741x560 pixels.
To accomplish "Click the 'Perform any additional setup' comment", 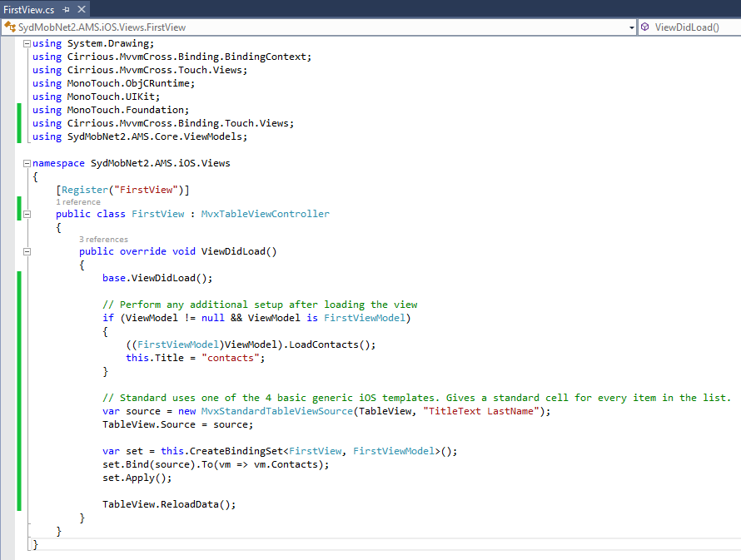I will pos(260,305).
